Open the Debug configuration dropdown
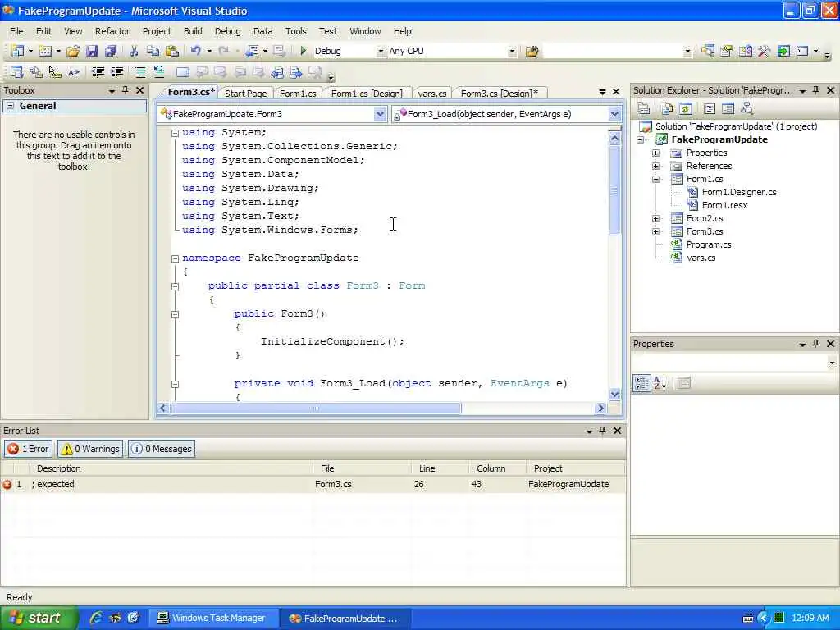Viewport: 840px width, 630px height. point(381,51)
